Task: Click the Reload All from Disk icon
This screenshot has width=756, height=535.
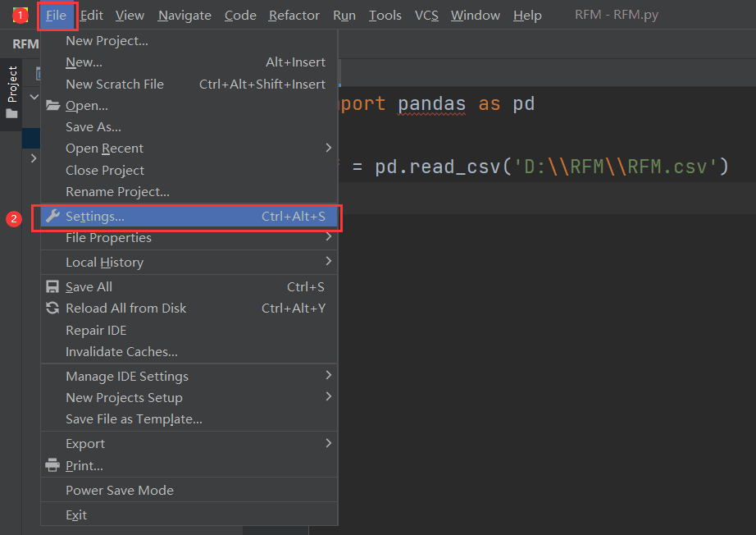Action: pos(52,309)
